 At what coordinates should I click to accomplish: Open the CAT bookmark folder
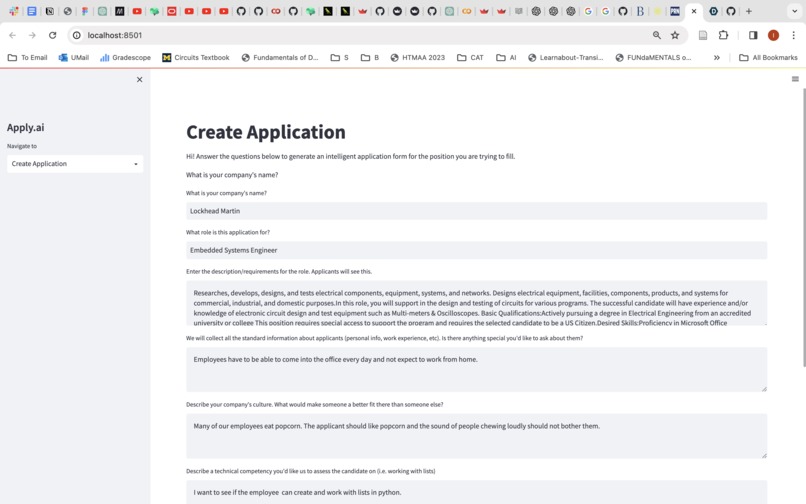pyautogui.click(x=470, y=58)
